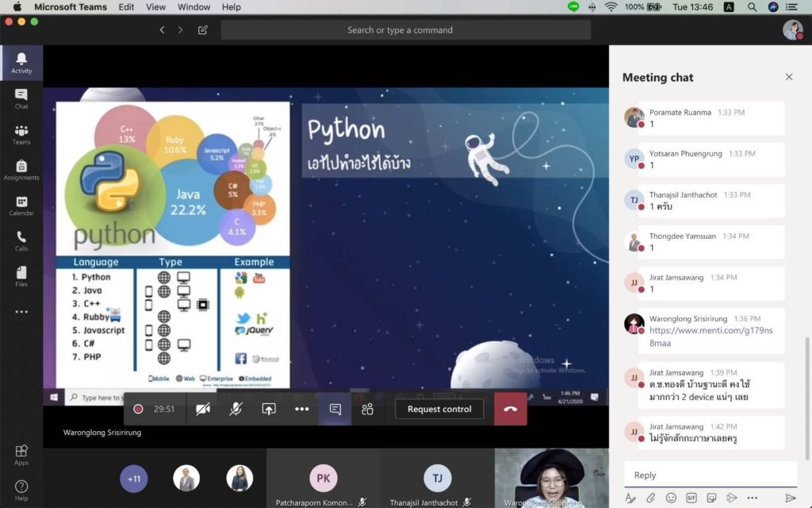
Task: Open the Teams section in sidebar
Action: [x=21, y=134]
